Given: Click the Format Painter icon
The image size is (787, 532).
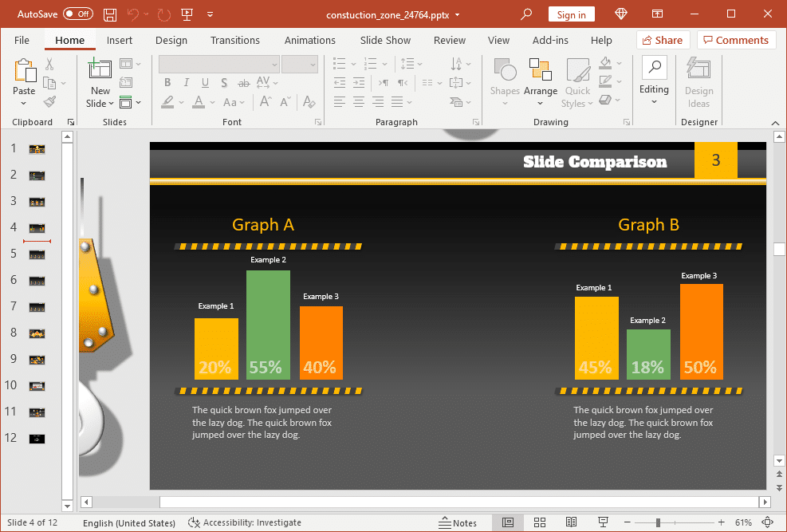Looking at the screenshot, I should pos(49,102).
